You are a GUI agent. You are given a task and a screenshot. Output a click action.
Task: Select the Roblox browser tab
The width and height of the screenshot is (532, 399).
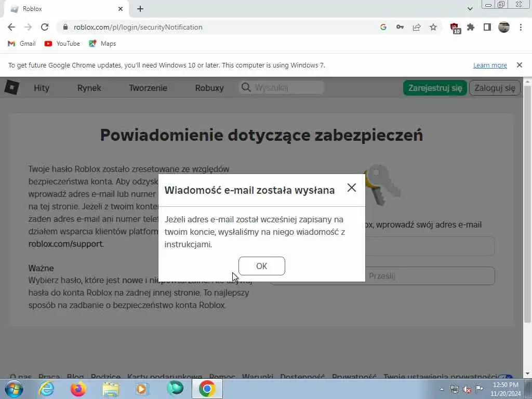[x=66, y=9]
